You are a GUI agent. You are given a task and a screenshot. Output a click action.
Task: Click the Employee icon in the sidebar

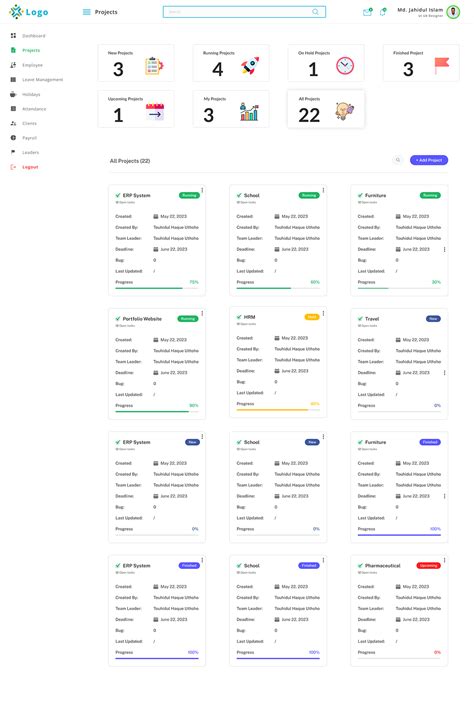[x=13, y=65]
